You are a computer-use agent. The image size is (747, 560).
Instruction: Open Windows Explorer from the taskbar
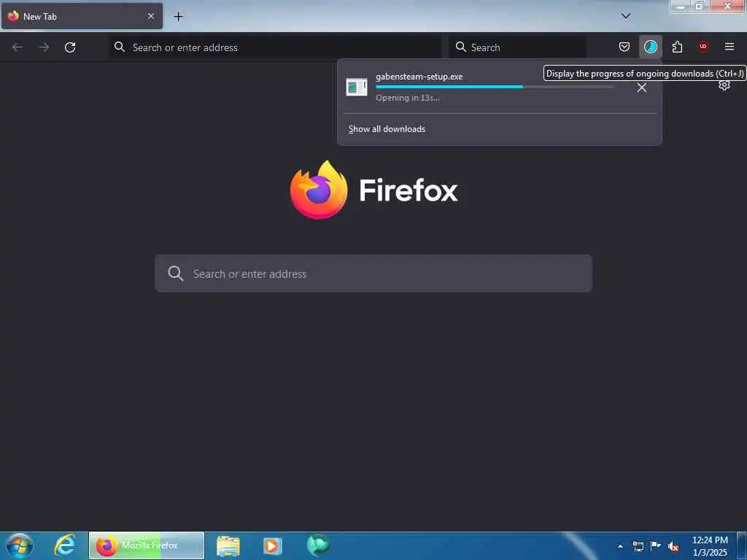coord(228,545)
